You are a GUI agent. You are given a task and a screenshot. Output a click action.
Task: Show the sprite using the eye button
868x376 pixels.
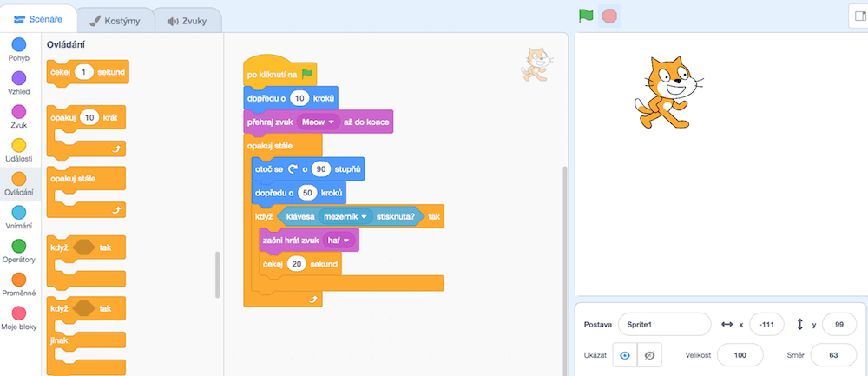click(x=625, y=356)
